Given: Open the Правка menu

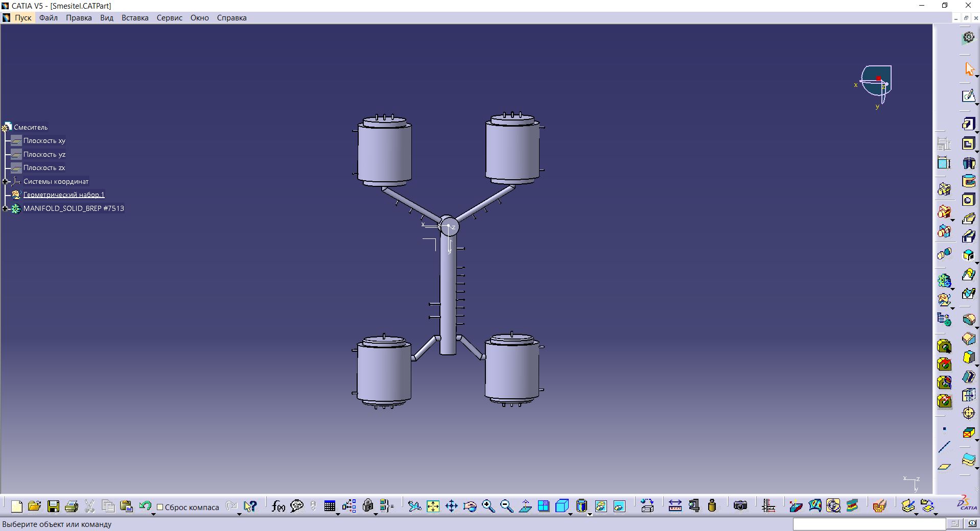Looking at the screenshot, I should (79, 18).
